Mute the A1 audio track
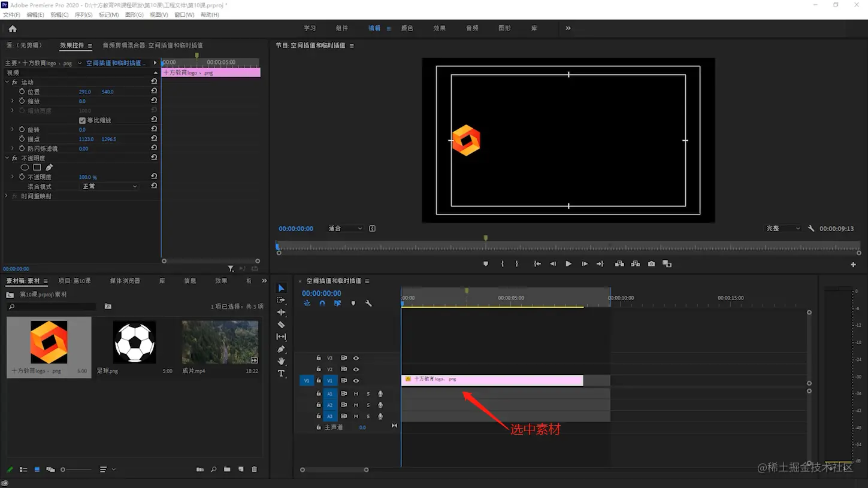The image size is (868, 488). (356, 394)
